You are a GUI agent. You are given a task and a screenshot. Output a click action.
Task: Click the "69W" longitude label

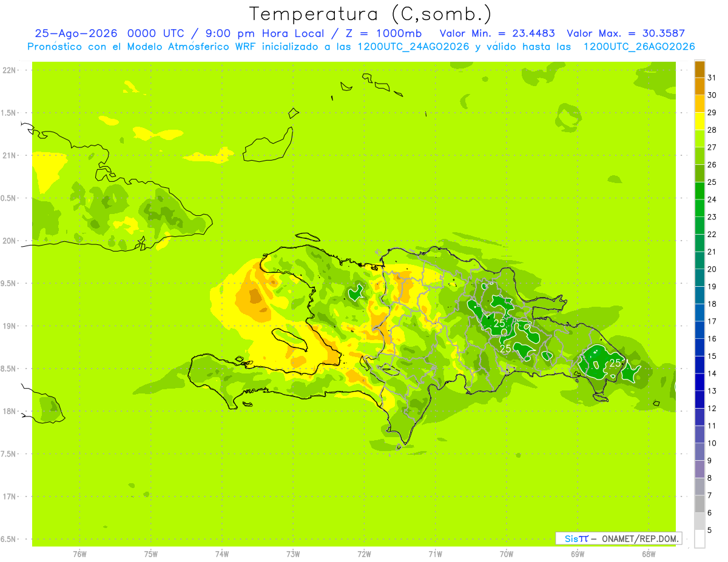(578, 554)
